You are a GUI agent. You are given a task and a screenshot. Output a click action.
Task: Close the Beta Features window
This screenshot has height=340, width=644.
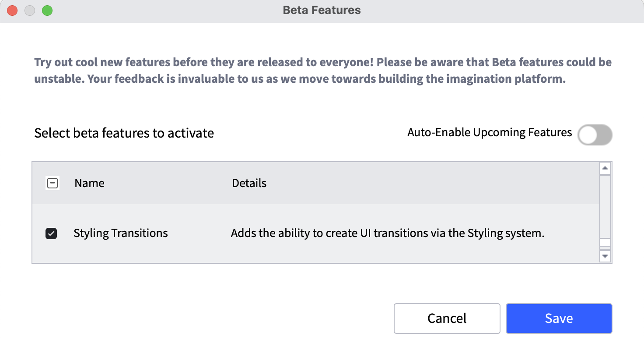point(12,11)
